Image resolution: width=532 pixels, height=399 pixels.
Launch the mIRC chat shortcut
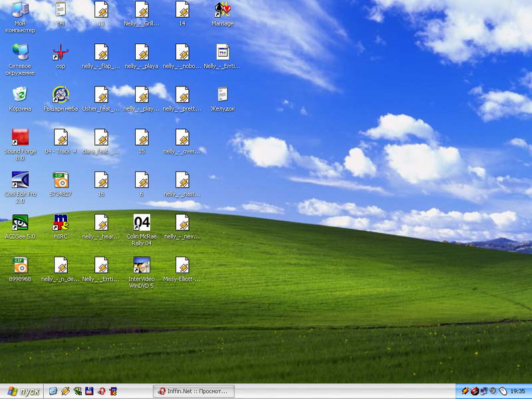pyautogui.click(x=61, y=223)
